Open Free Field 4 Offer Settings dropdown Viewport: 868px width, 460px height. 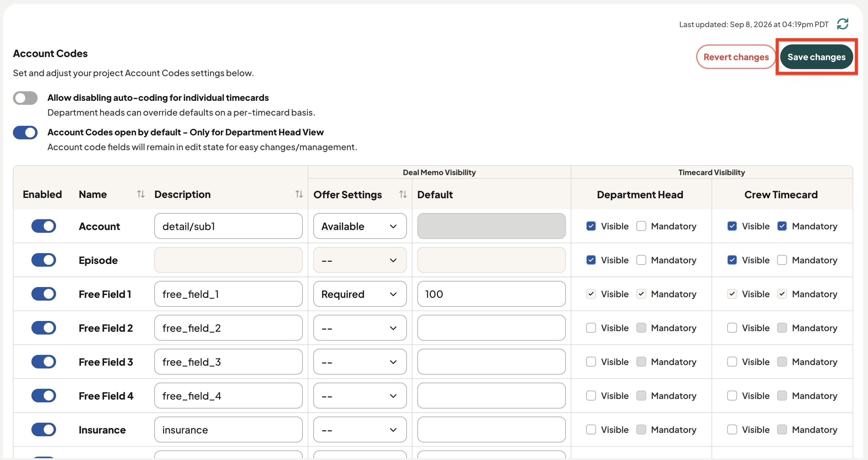359,396
